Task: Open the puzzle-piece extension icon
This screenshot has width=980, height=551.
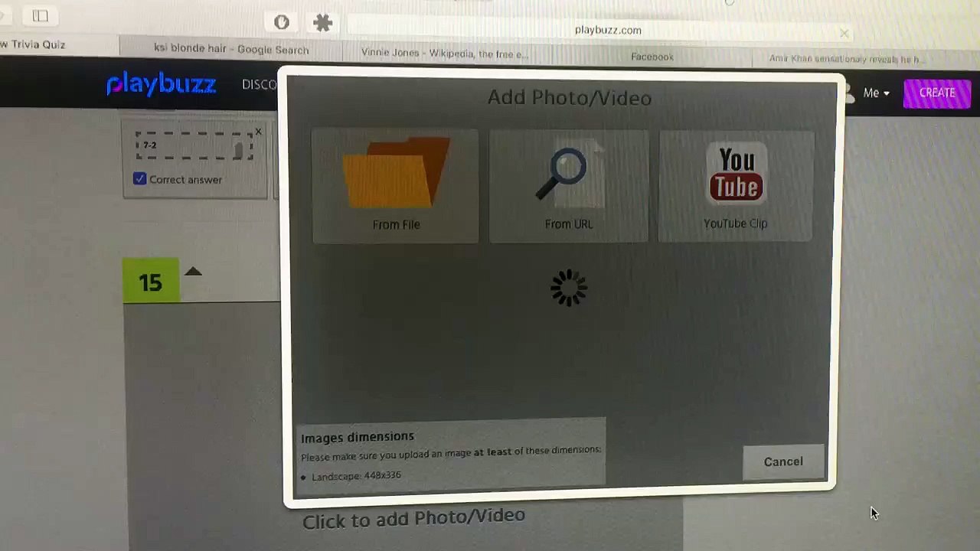Action: [323, 22]
